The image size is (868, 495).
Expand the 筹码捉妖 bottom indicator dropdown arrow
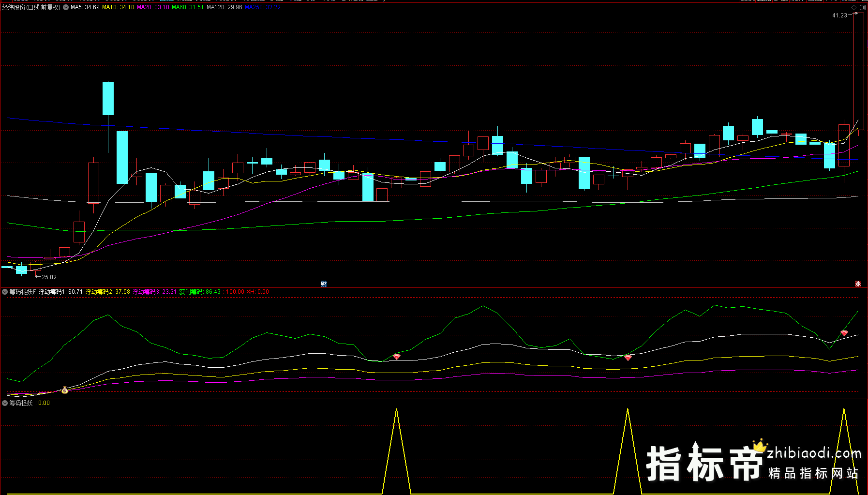click(x=5, y=403)
